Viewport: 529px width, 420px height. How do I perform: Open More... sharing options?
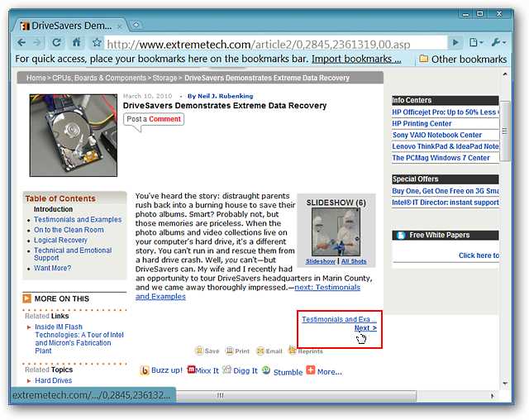coord(324,371)
